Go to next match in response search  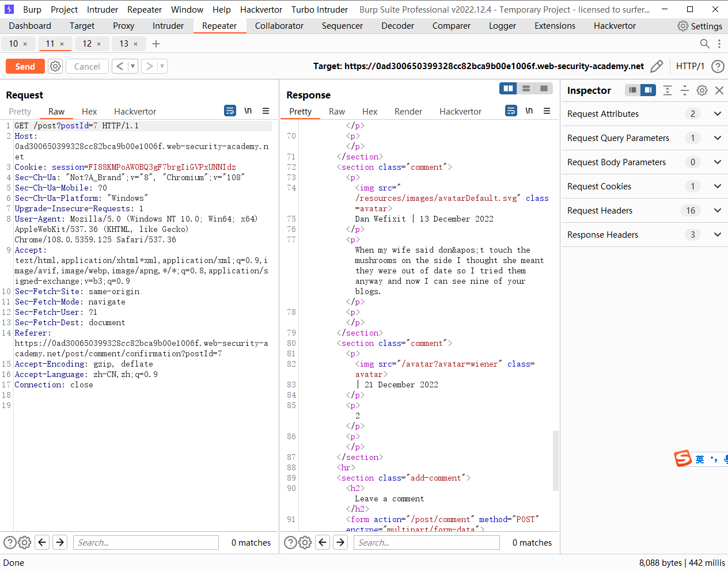click(341, 542)
